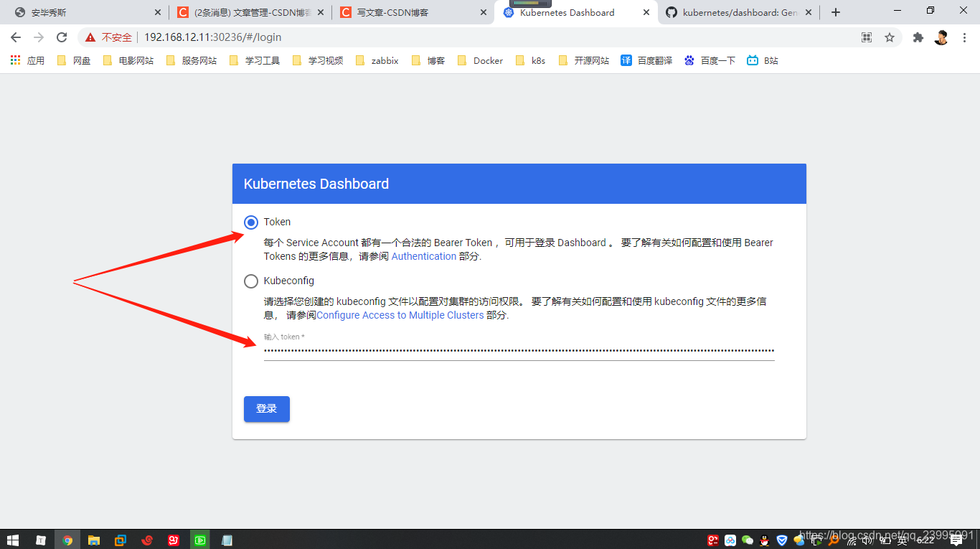980x549 pixels.
Task: Select the Token radio button
Action: click(x=251, y=222)
